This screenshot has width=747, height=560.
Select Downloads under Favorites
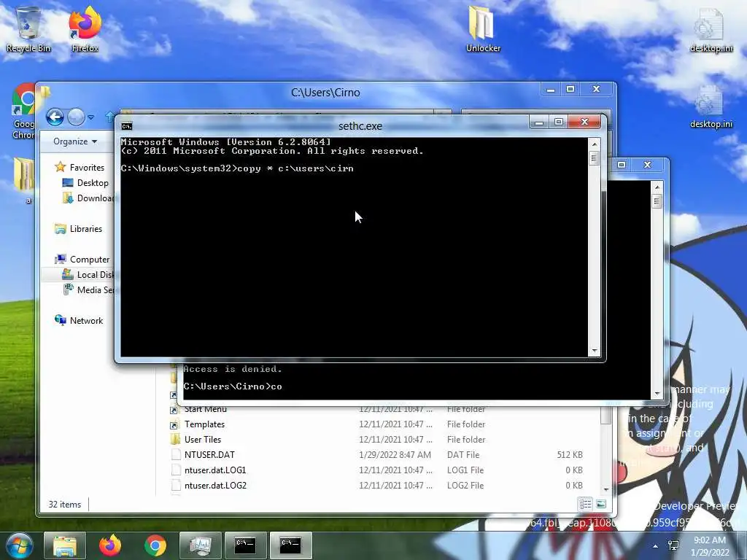[x=88, y=198]
